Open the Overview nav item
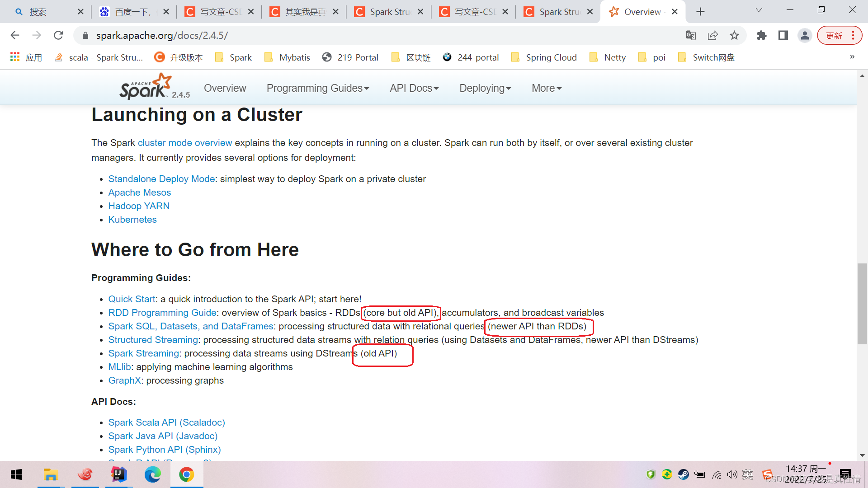Viewport: 868px width, 488px height. pyautogui.click(x=225, y=88)
